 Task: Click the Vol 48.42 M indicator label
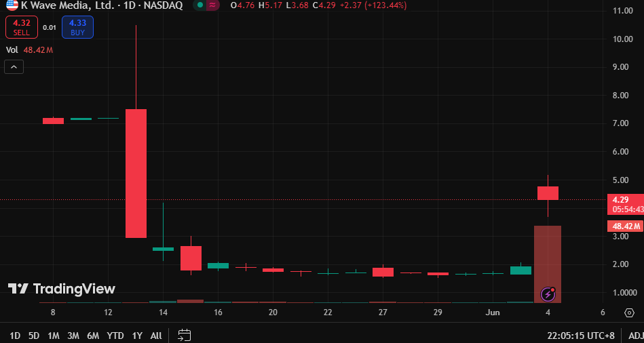pyautogui.click(x=30, y=50)
